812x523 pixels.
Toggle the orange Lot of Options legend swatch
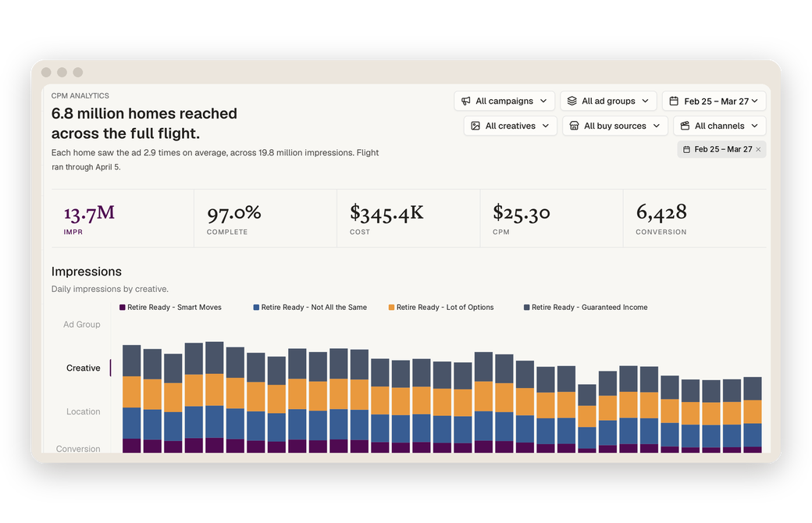tap(391, 308)
